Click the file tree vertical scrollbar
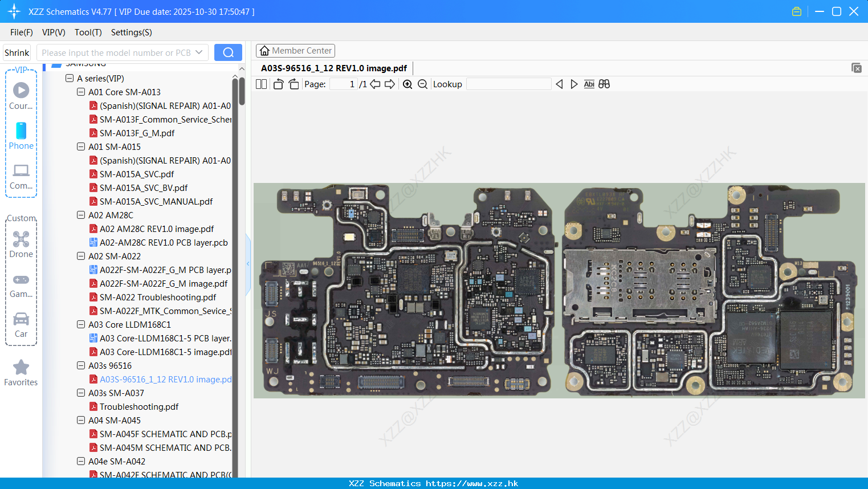 click(x=242, y=91)
